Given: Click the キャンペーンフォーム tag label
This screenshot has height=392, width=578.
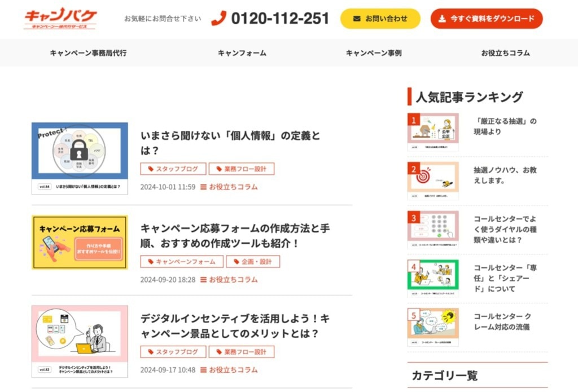Looking at the screenshot, I should 181,262.
